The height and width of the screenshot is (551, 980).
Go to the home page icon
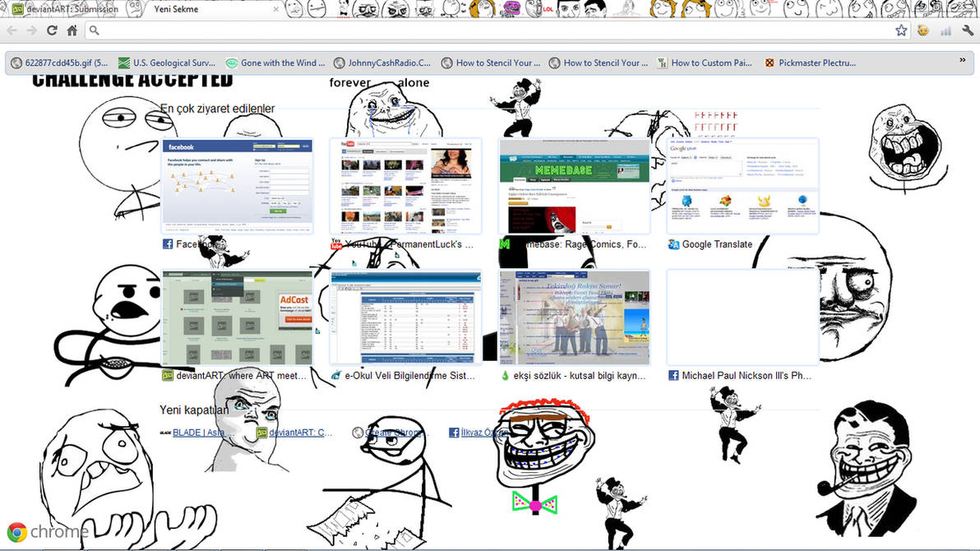click(x=72, y=30)
